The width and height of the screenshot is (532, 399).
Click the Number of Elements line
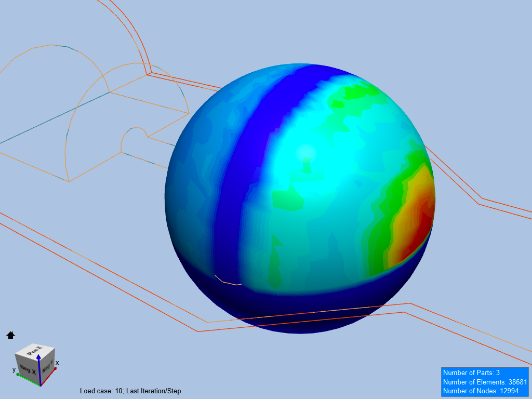coord(484,382)
